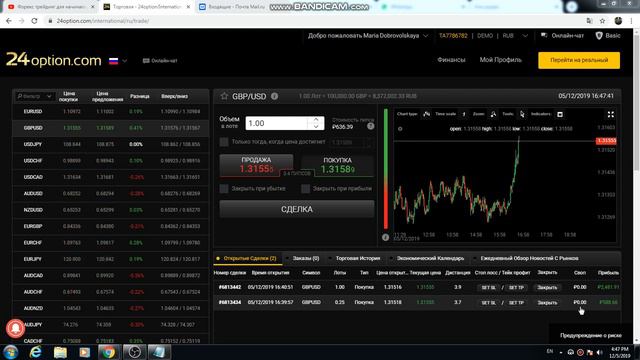Select EURGBP row in instruments list
Image resolution: width=640 pixels, height=360 pixels.
tap(111, 226)
